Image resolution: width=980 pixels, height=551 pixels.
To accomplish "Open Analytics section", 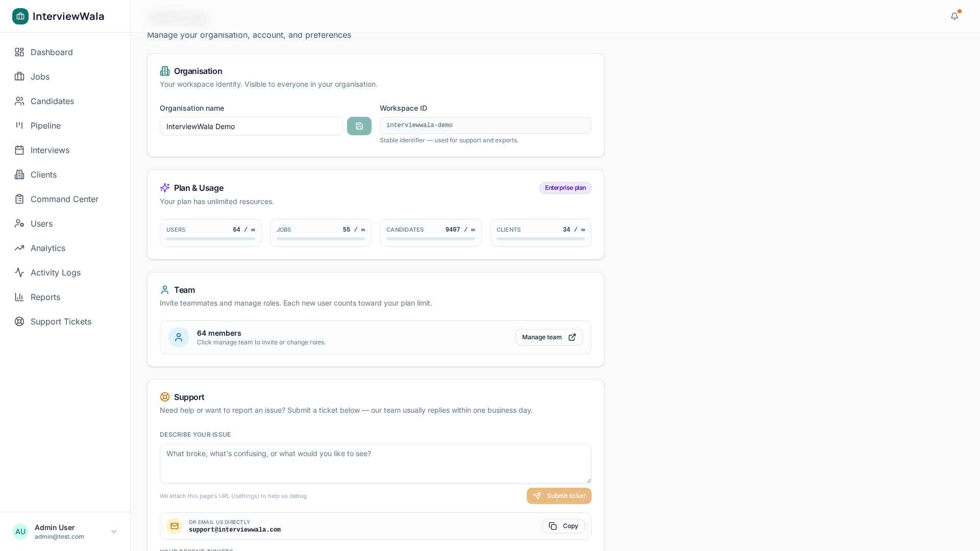I will click(65, 248).
